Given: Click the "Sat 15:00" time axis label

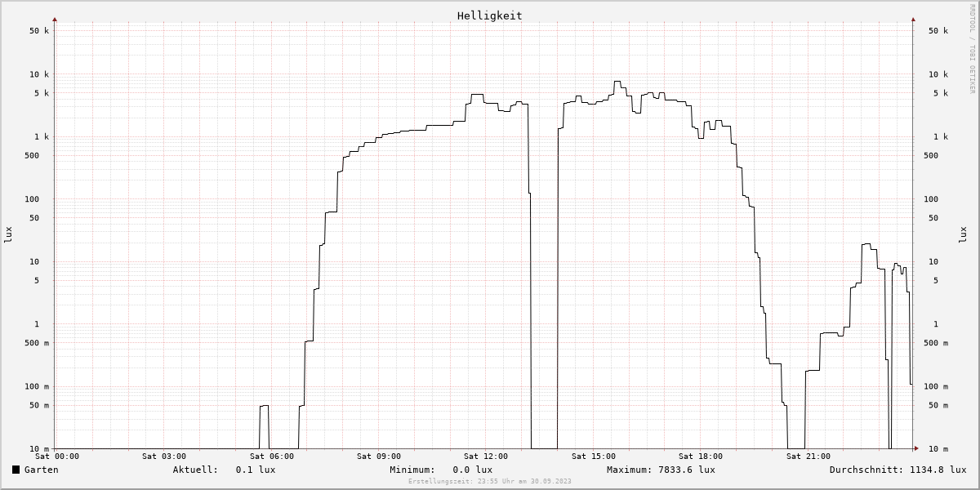Looking at the screenshot, I should [594, 457].
